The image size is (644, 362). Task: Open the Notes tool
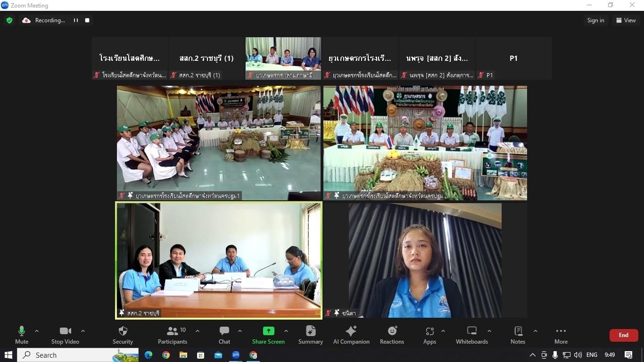[x=518, y=335]
